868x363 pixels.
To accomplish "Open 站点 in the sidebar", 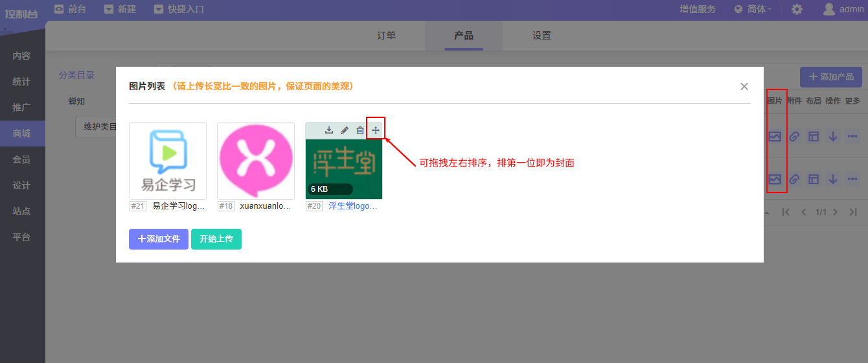I will [22, 211].
